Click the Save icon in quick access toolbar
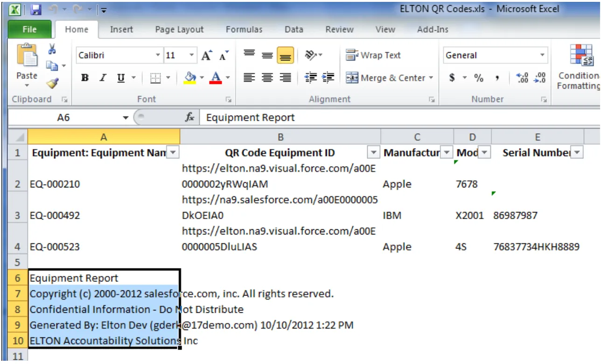 (37, 9)
